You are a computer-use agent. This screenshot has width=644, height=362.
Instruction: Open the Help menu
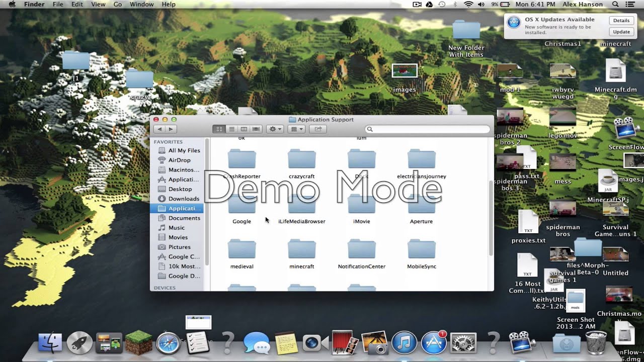(x=169, y=5)
